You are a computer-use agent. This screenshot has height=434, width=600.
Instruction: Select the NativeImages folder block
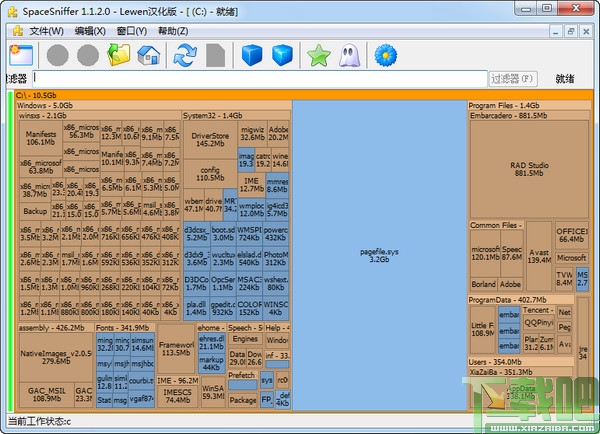coord(53,357)
